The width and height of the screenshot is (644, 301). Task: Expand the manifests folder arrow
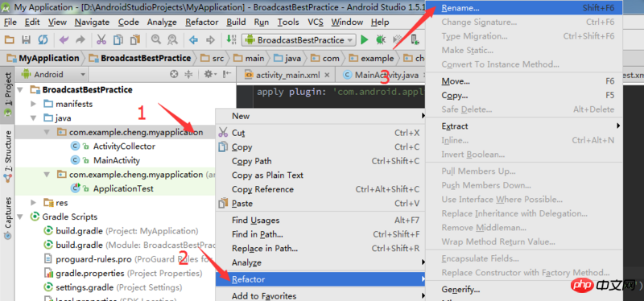34,104
